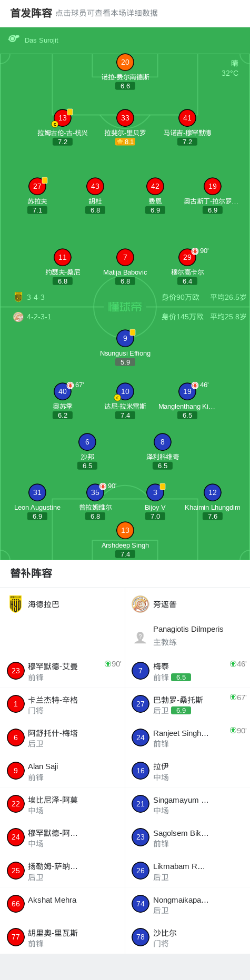Tap the 6.9 rating badge of 巴勃罗-桑托斯
Viewport: 250px width, 980px height.
pyautogui.click(x=181, y=710)
